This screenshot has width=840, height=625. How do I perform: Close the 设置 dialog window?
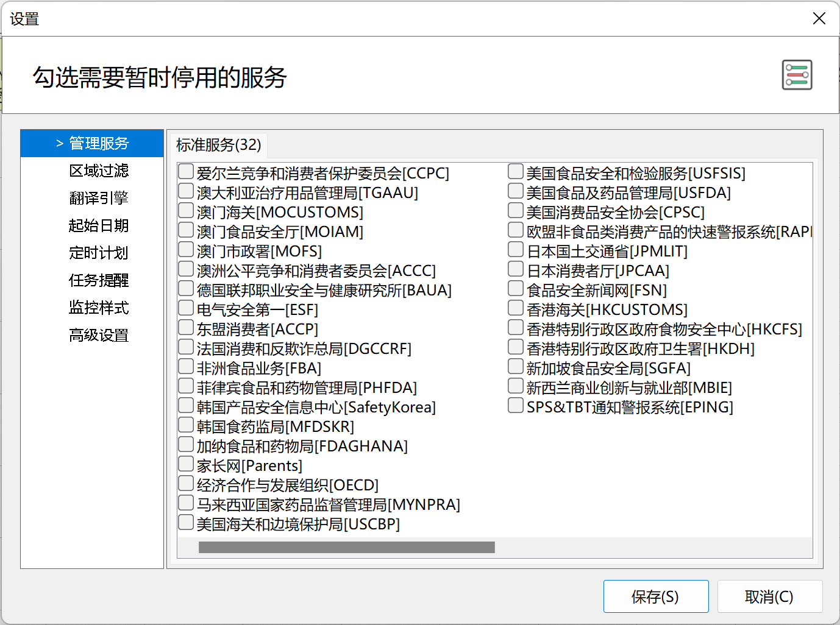(x=819, y=19)
